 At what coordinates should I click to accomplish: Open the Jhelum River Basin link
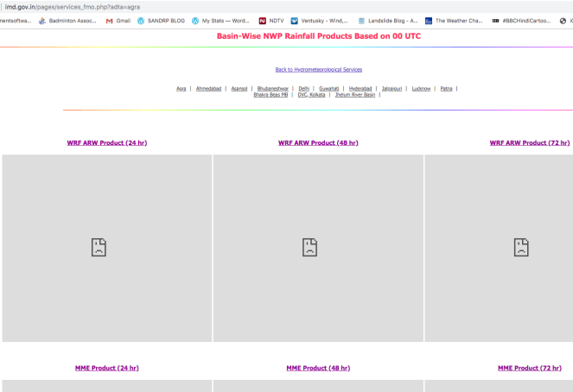(355, 94)
